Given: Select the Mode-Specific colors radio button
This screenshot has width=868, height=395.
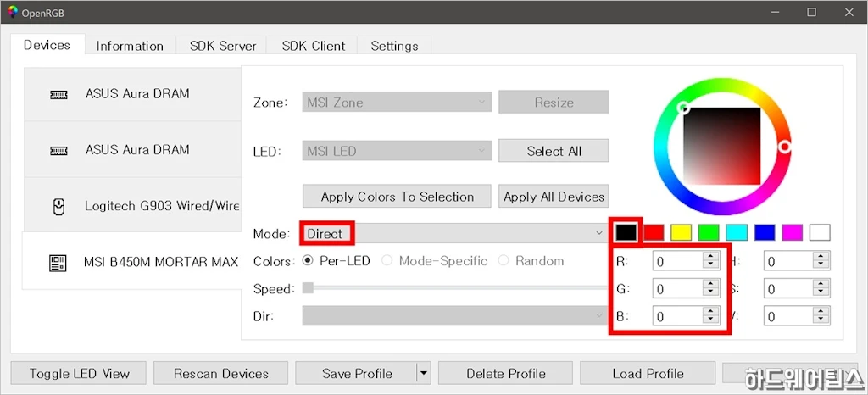Looking at the screenshot, I should coord(387,261).
